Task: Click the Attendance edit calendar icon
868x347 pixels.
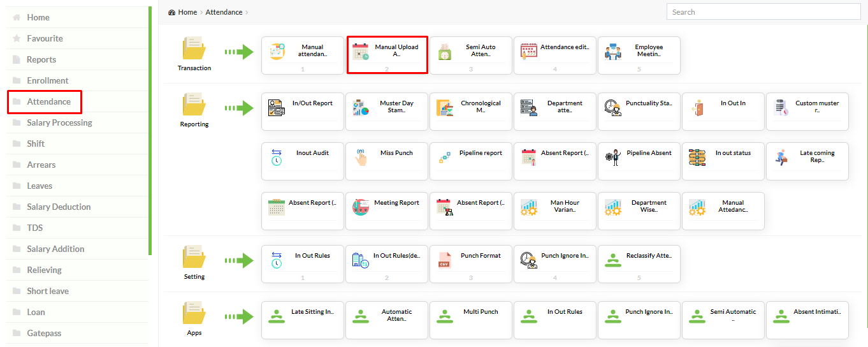Action: [529, 52]
